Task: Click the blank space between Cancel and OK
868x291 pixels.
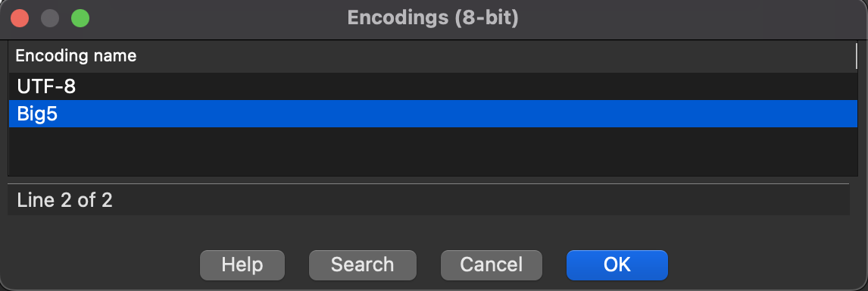Action: pyautogui.click(x=554, y=265)
